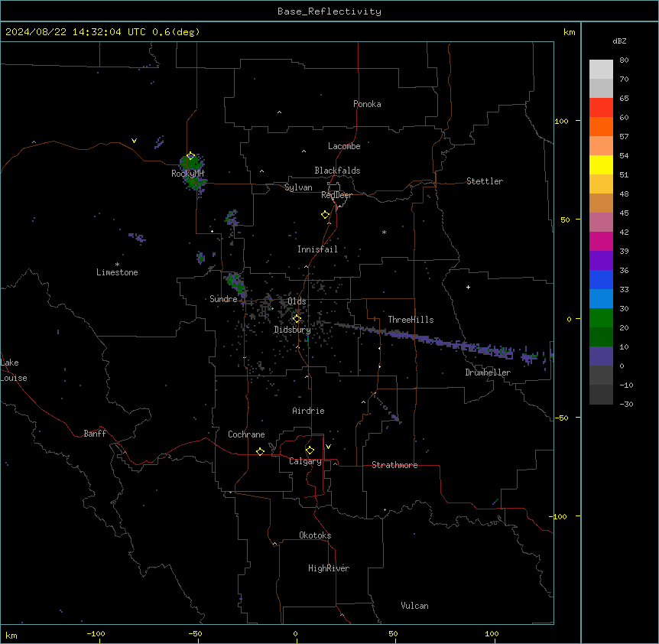Click the yellow diamond marker above RockyMH
Image resolution: width=659 pixels, height=644 pixels.
click(190, 156)
